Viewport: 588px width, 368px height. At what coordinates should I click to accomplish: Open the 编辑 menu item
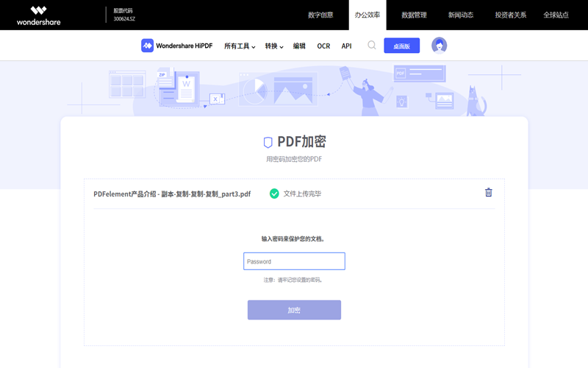click(299, 46)
